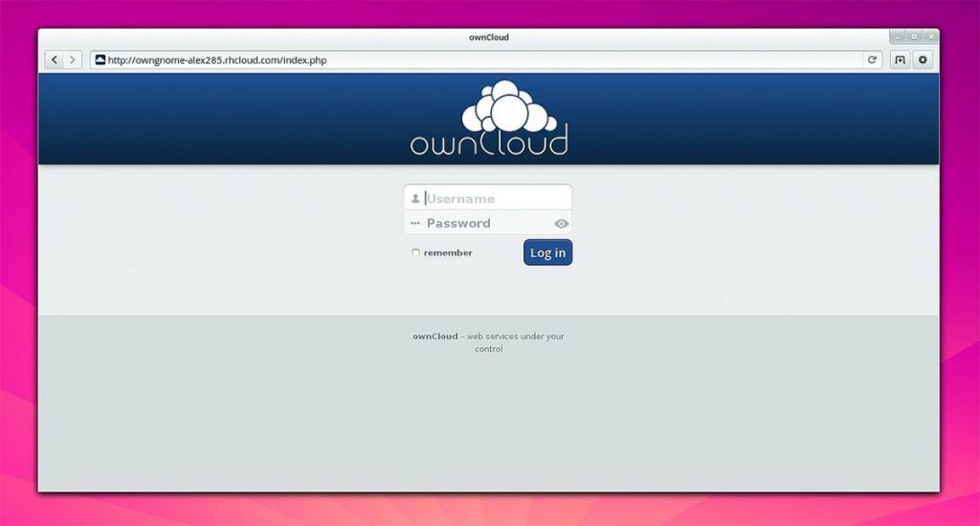Maximize the ownCloud browser window

914,37
